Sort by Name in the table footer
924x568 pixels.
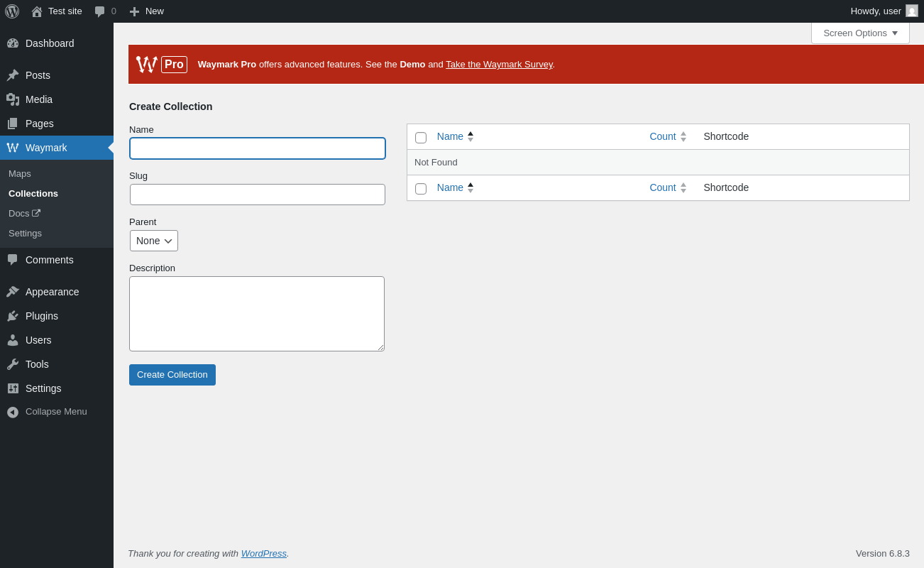pos(455,187)
